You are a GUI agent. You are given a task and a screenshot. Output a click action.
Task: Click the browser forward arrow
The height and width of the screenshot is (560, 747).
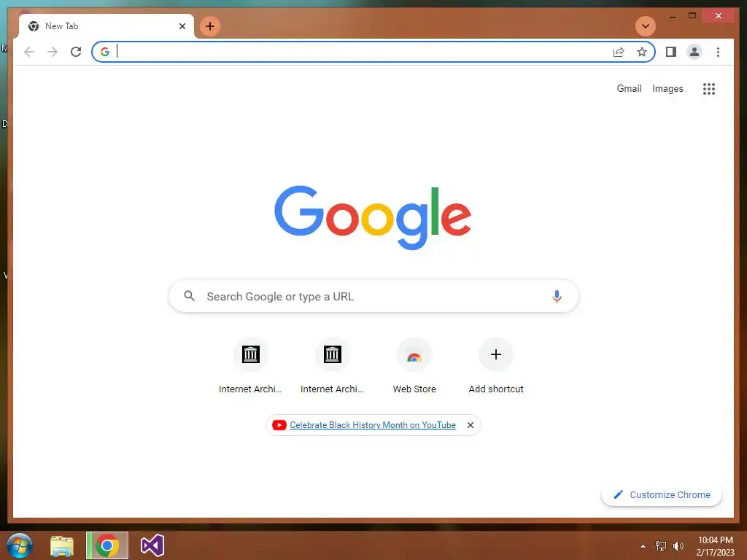(53, 52)
